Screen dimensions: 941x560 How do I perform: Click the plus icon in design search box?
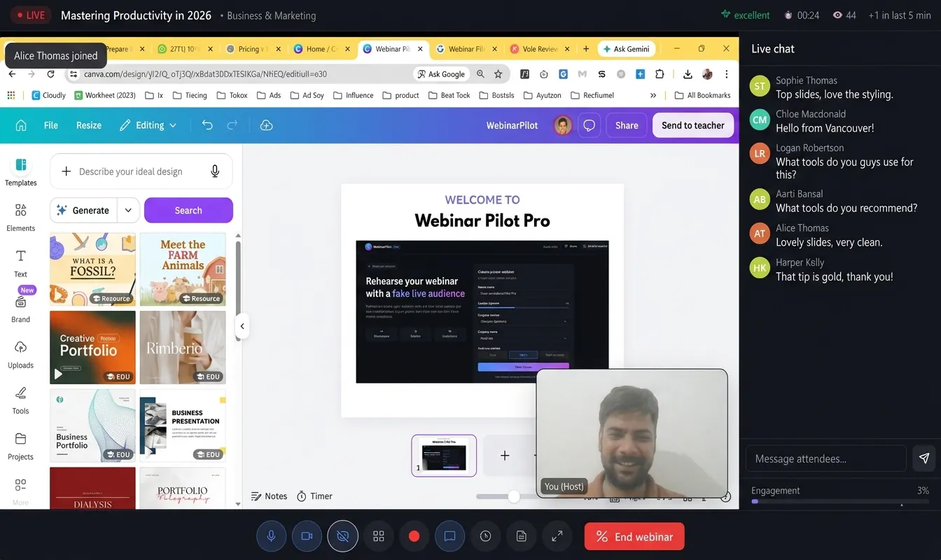(x=67, y=171)
